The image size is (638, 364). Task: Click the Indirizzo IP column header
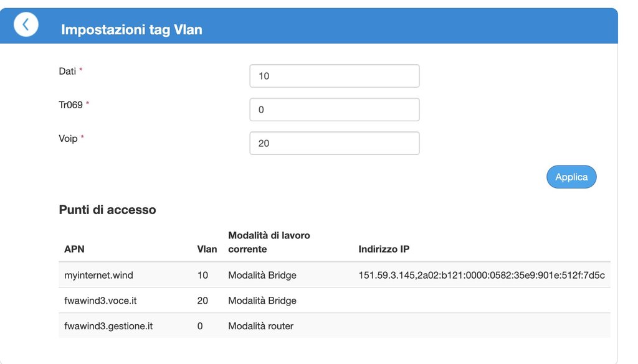click(x=384, y=249)
